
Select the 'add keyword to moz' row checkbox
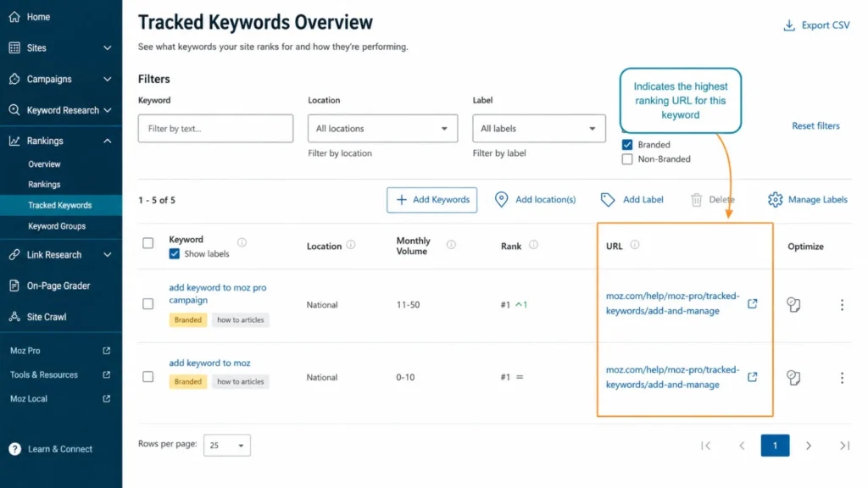tap(147, 377)
